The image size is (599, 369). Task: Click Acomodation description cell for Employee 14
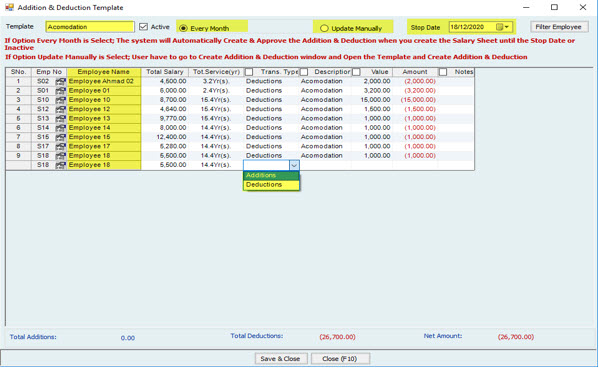[325, 128]
